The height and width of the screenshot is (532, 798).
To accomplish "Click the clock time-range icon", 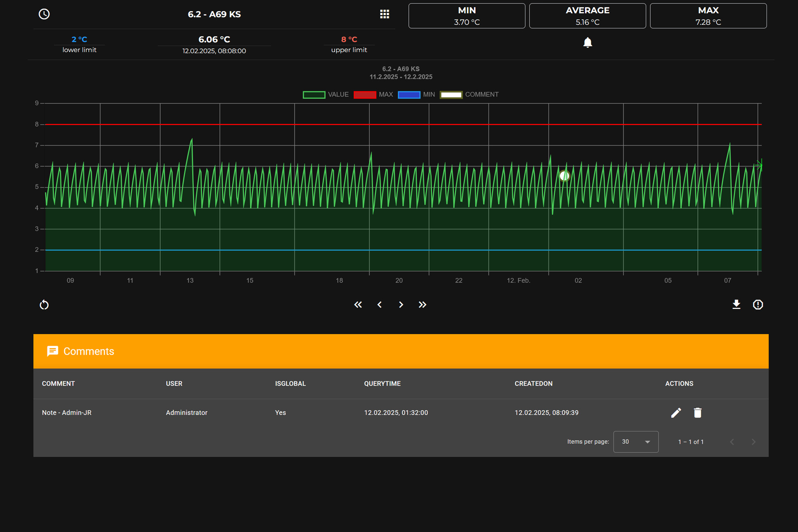I will pyautogui.click(x=44, y=14).
